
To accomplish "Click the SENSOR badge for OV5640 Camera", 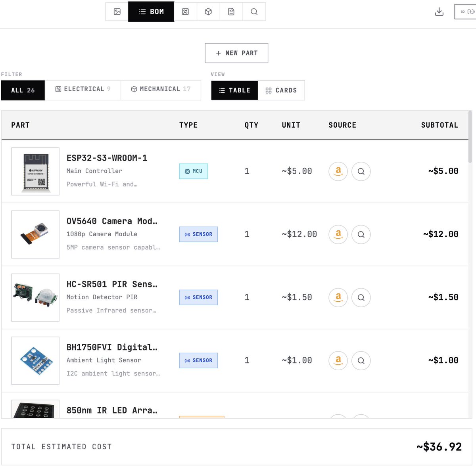I will (x=198, y=234).
